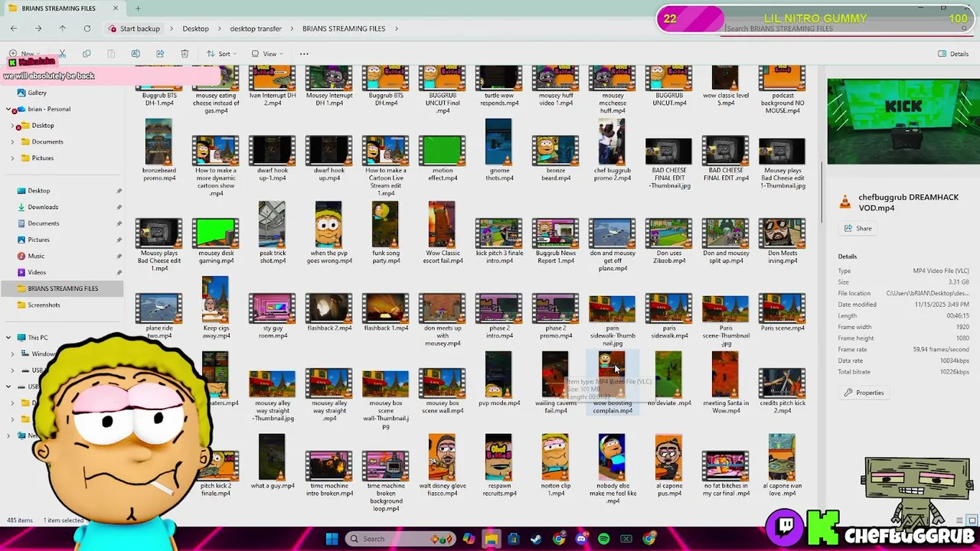Refresh the folder view
Screen dimensions: 980x551
tap(87, 28)
